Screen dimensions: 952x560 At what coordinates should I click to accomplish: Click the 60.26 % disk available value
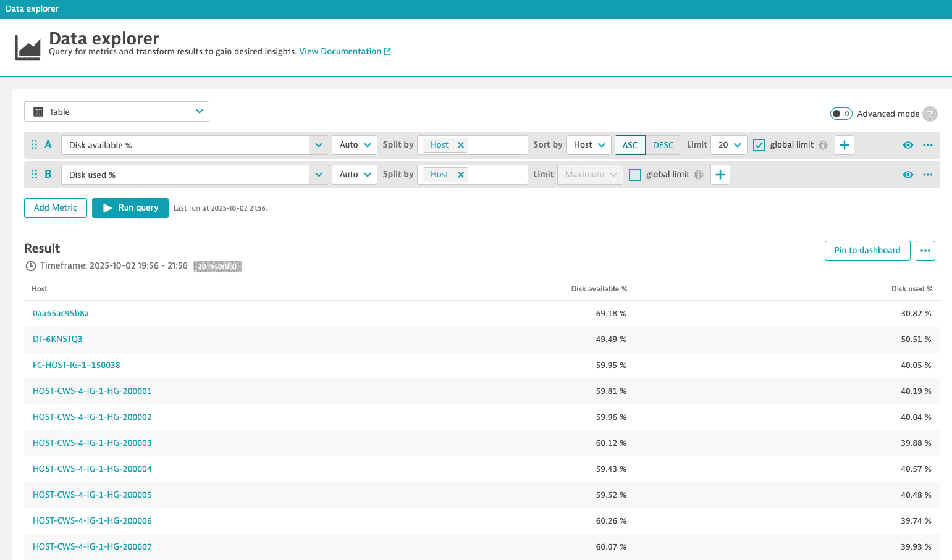click(x=611, y=521)
